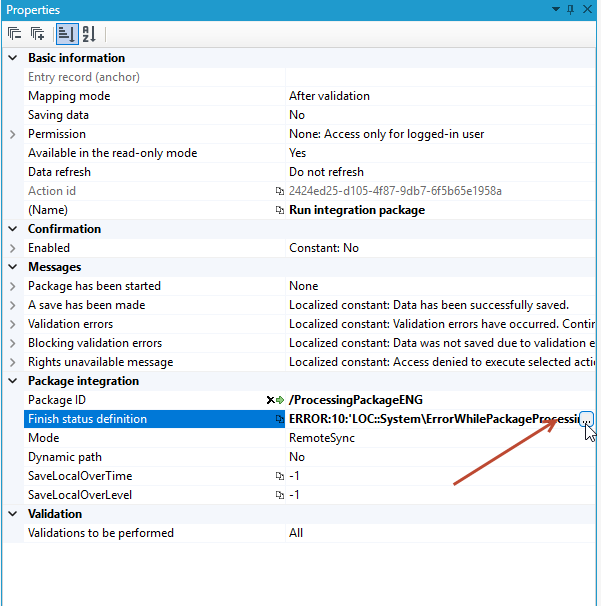Select the Saving data value No

pos(297,115)
